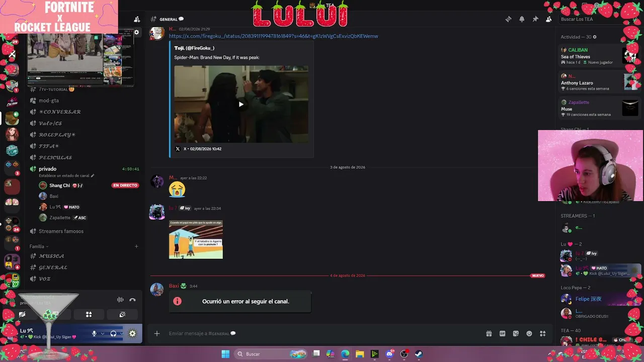Click Baxi's username in chat
The height and width of the screenshot is (362, 644).
click(174, 286)
